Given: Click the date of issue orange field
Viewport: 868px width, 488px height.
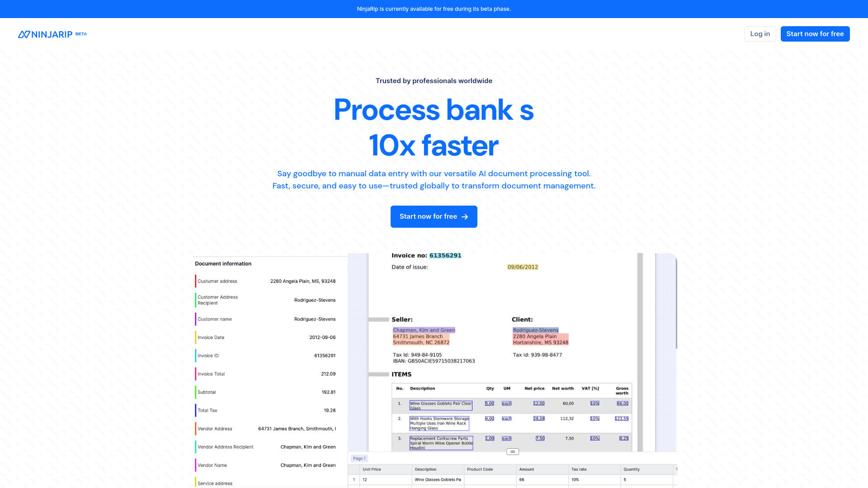Looking at the screenshot, I should (522, 266).
